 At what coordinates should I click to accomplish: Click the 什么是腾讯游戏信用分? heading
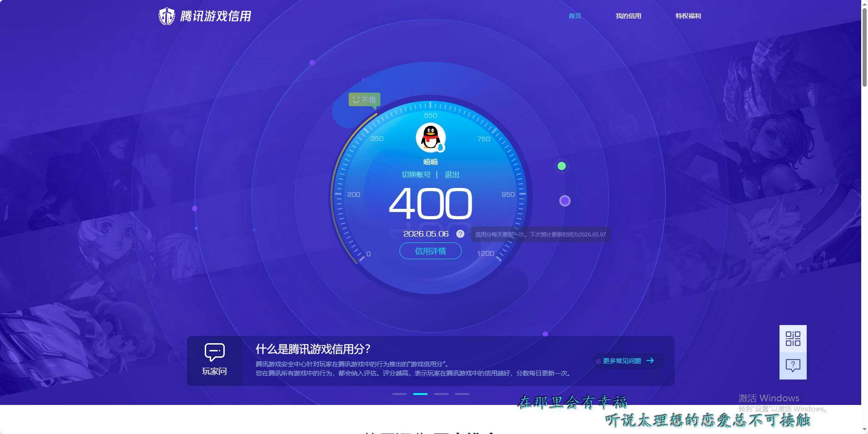point(313,349)
